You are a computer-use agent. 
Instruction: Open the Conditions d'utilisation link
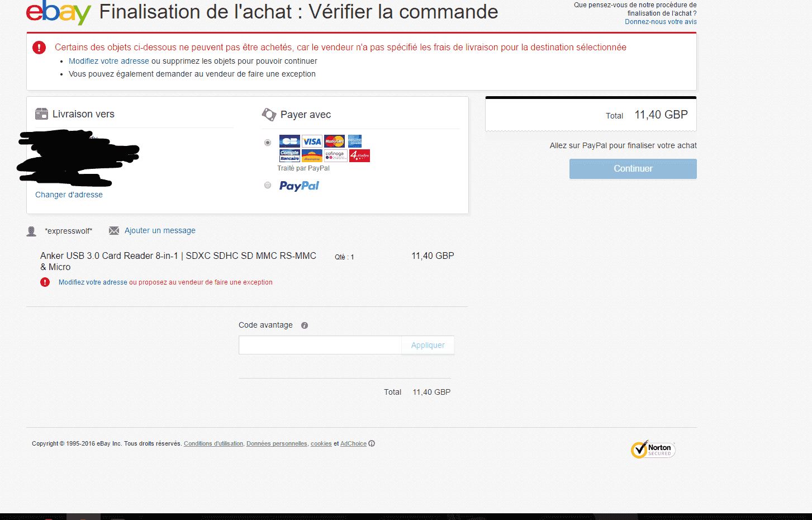click(x=213, y=443)
